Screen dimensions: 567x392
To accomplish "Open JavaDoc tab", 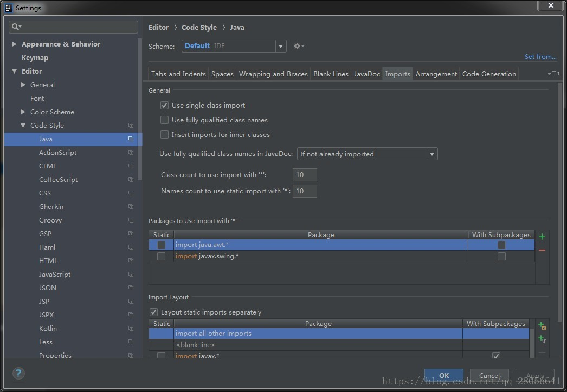I will pyautogui.click(x=366, y=74).
